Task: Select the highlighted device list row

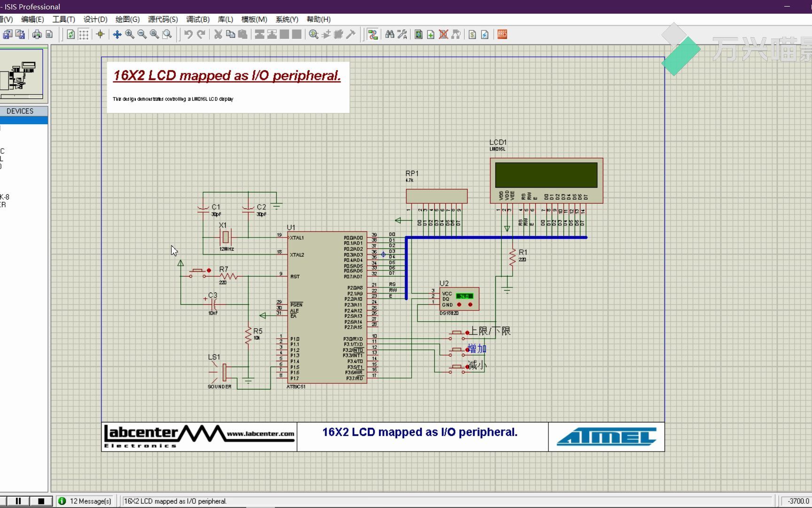Action: (24, 120)
